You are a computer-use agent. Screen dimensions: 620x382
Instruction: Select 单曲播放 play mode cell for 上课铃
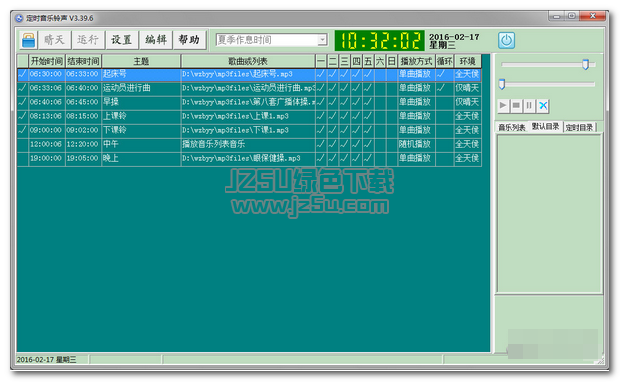pos(415,116)
